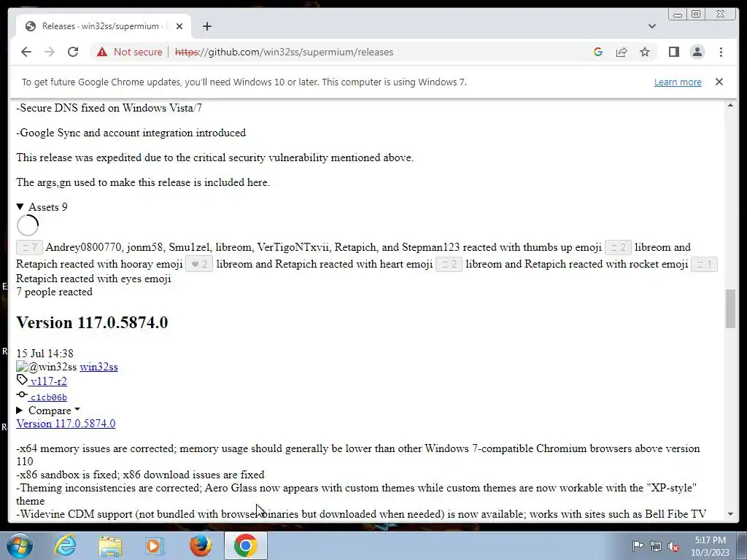This screenshot has width=747, height=560.
Task: Click the vertical scrollbar thumb
Action: (730, 308)
